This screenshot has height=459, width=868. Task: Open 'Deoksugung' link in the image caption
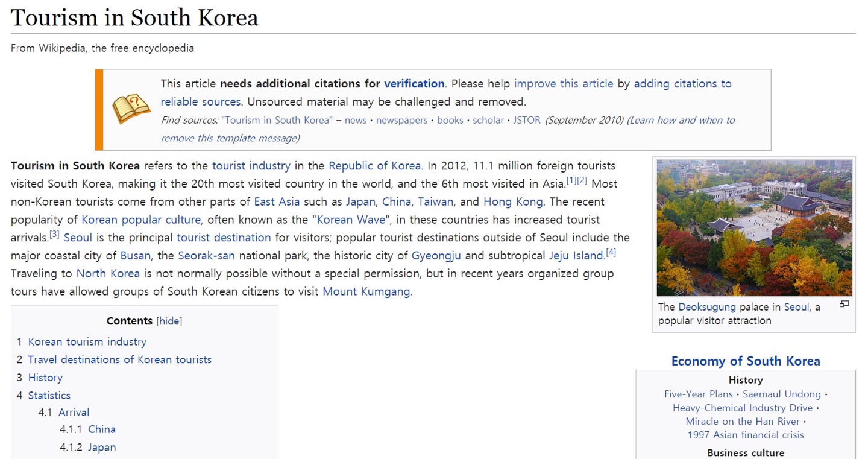pyautogui.click(x=707, y=307)
